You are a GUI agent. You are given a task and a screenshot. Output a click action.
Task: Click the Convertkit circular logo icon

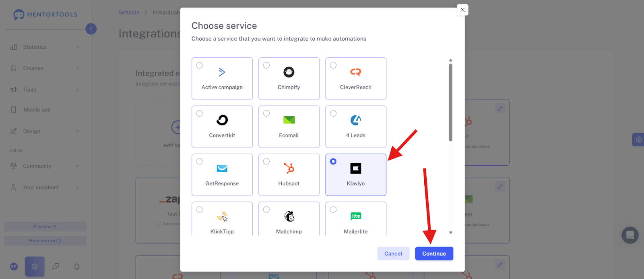[x=222, y=120]
